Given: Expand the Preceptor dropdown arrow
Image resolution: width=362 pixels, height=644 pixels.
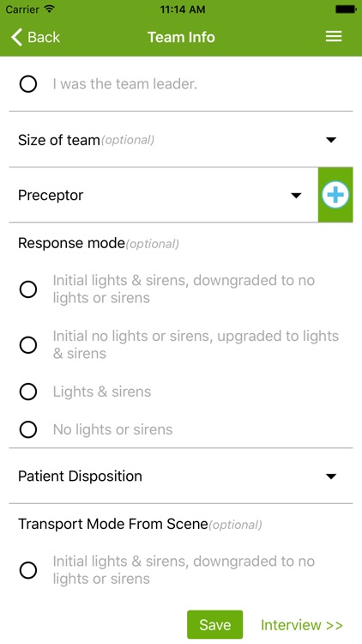Looking at the screenshot, I should coord(296,196).
